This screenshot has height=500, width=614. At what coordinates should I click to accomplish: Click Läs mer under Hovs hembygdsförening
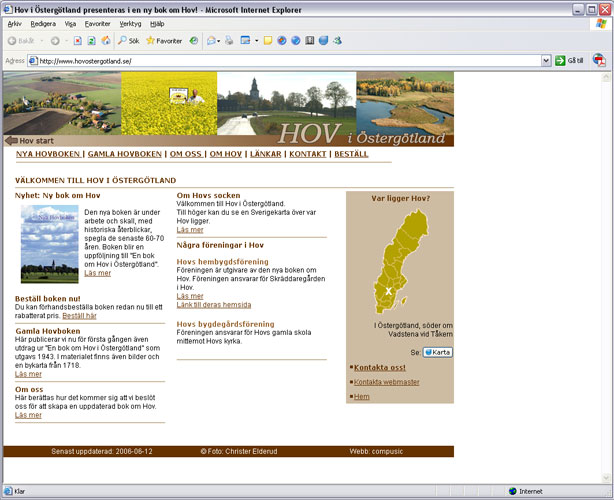[x=190, y=296]
